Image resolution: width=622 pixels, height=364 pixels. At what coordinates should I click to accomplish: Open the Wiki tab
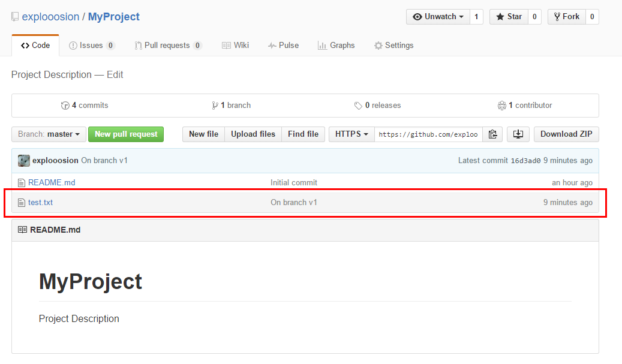(235, 46)
